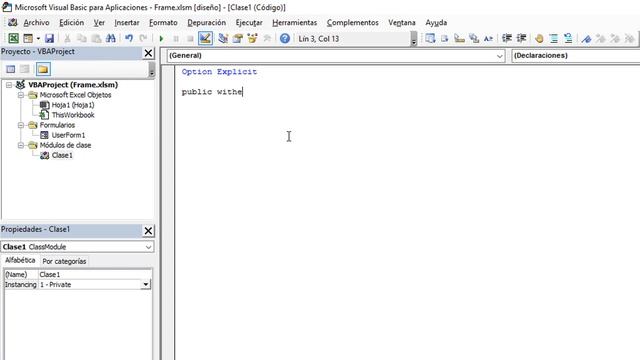Select UserForm1 in project tree
The image size is (640, 360).
tap(68, 135)
